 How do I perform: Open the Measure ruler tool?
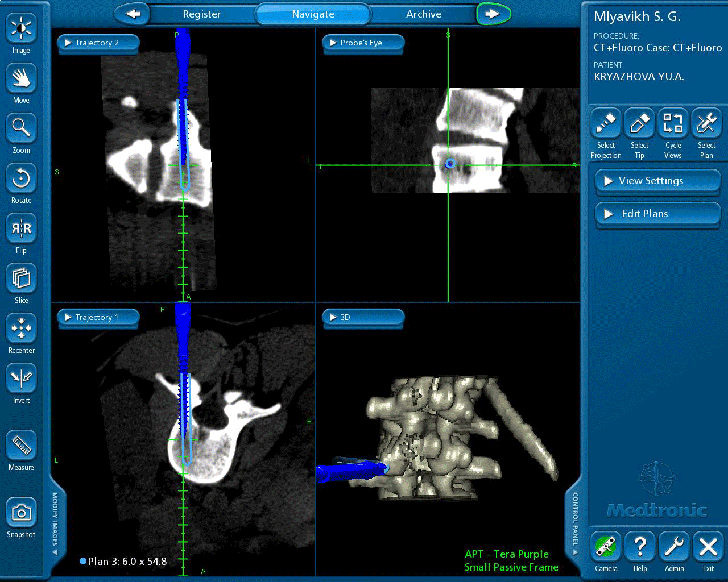(x=21, y=446)
